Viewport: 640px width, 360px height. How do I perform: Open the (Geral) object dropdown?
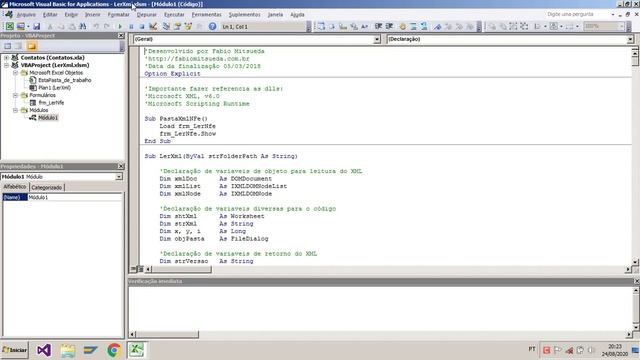377,39
